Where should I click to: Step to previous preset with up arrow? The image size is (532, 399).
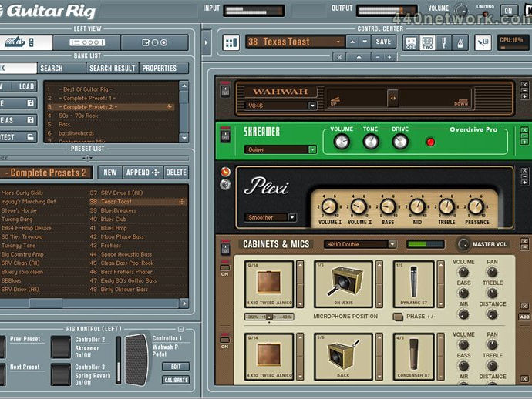pos(352,42)
